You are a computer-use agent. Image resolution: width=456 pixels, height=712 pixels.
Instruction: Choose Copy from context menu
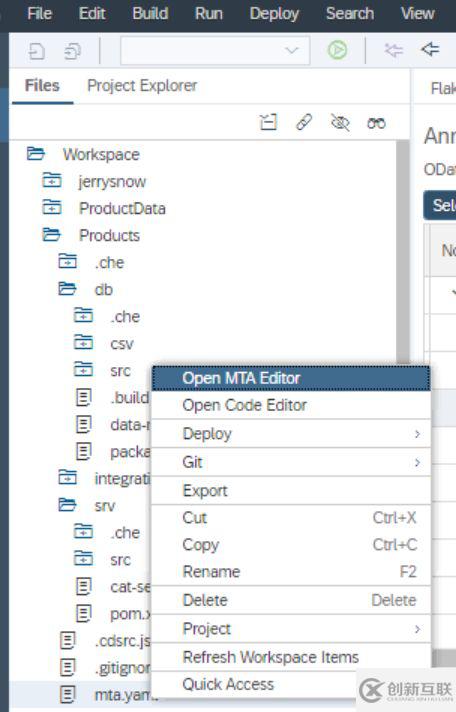pos(291,545)
